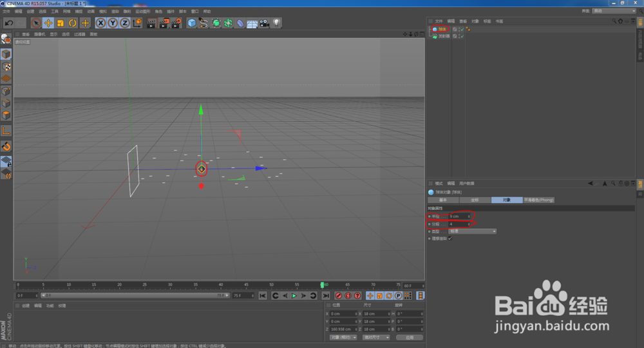Select the orange workplane grid icon
Image resolution: width=644 pixels, height=348 pixels.
pyautogui.click(x=6, y=79)
